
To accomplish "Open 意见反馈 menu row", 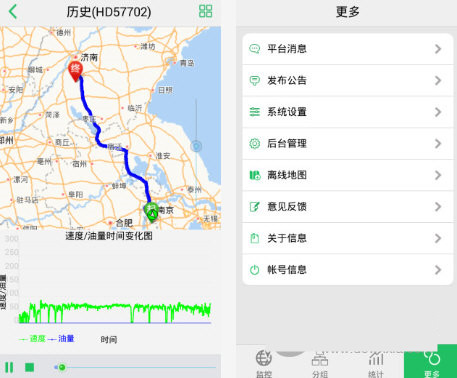I will pyautogui.click(x=347, y=207).
